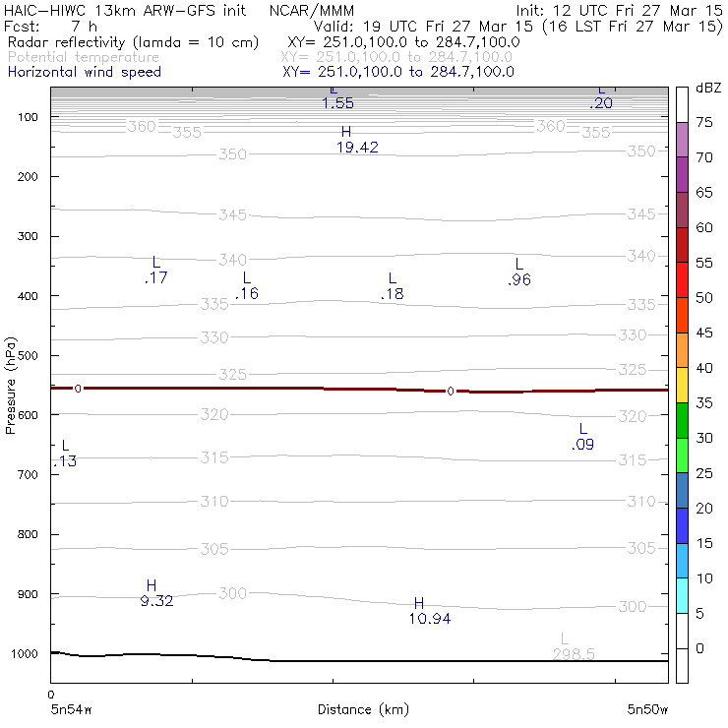
Task: Click the left '340' contour label
Action: pyautogui.click(x=232, y=260)
